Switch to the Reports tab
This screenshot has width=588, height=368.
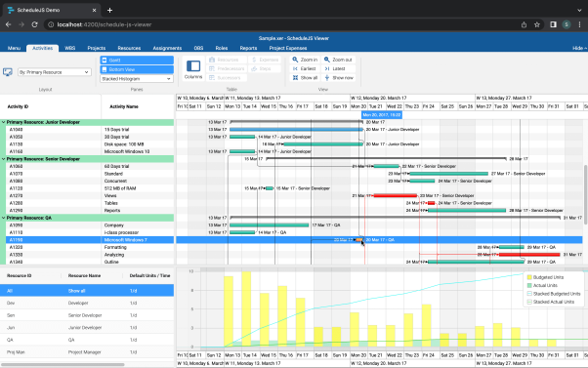click(248, 48)
